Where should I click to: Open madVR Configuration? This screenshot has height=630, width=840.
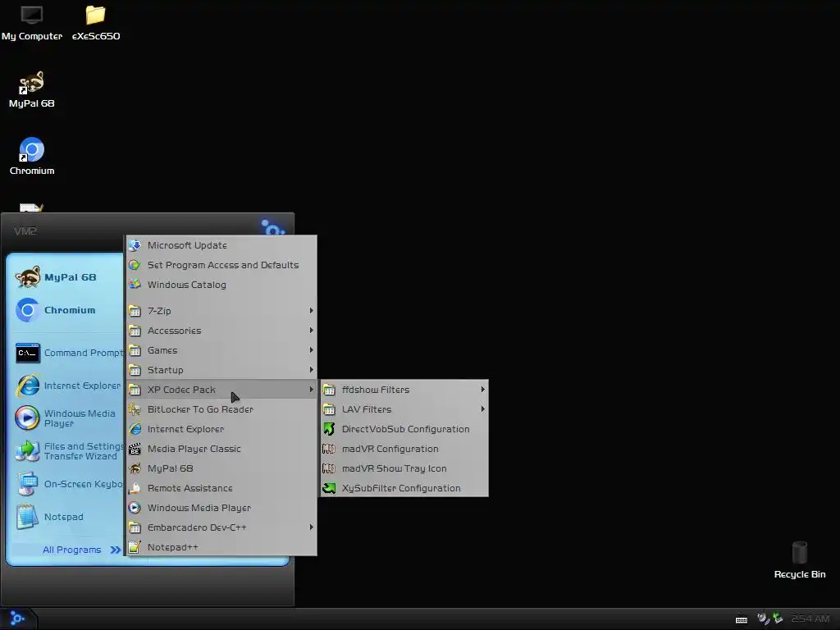404,449
